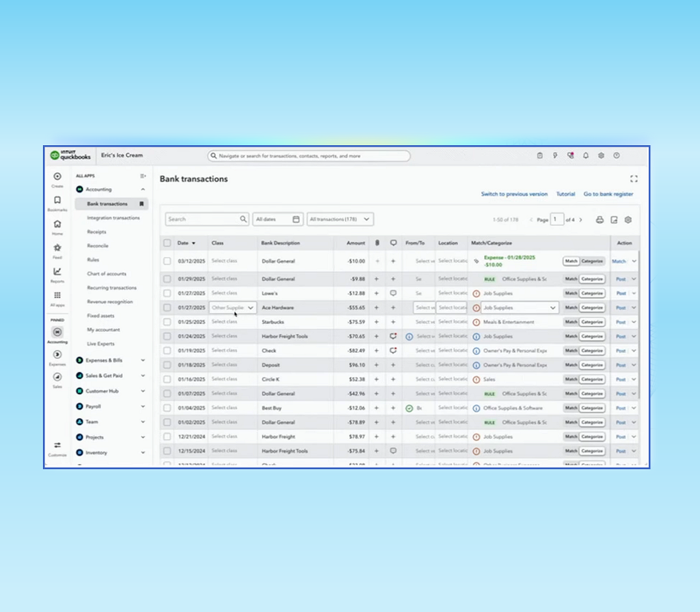Open Job Supplies category dropdown on Ace Hardware row

coord(520,308)
